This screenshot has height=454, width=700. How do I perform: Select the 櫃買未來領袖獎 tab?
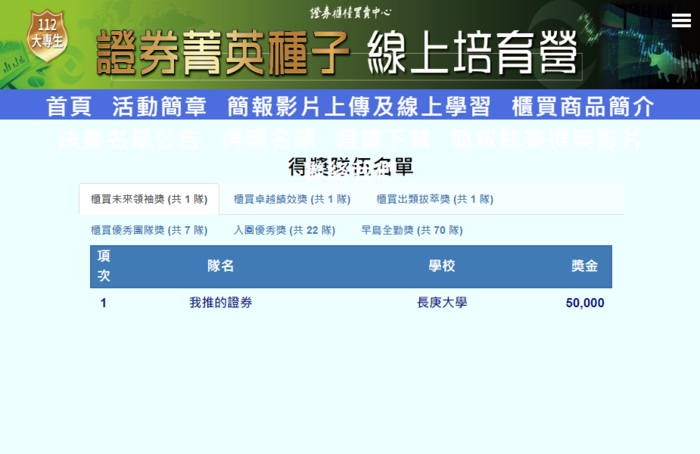click(148, 199)
